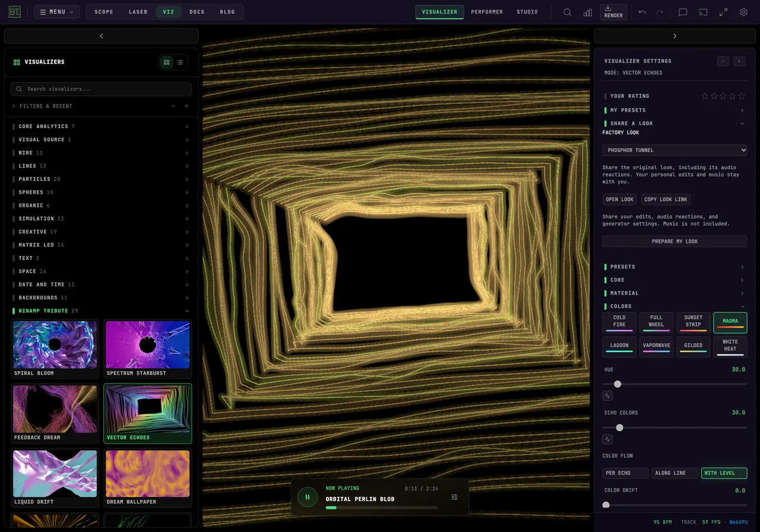760x532 pixels.
Task: Click the plus icon beside Filters & Recent
Action: click(x=186, y=106)
